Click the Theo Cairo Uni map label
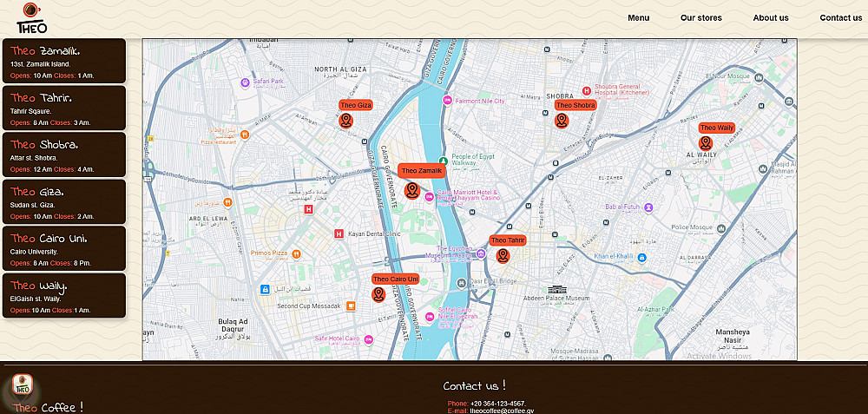 click(396, 279)
